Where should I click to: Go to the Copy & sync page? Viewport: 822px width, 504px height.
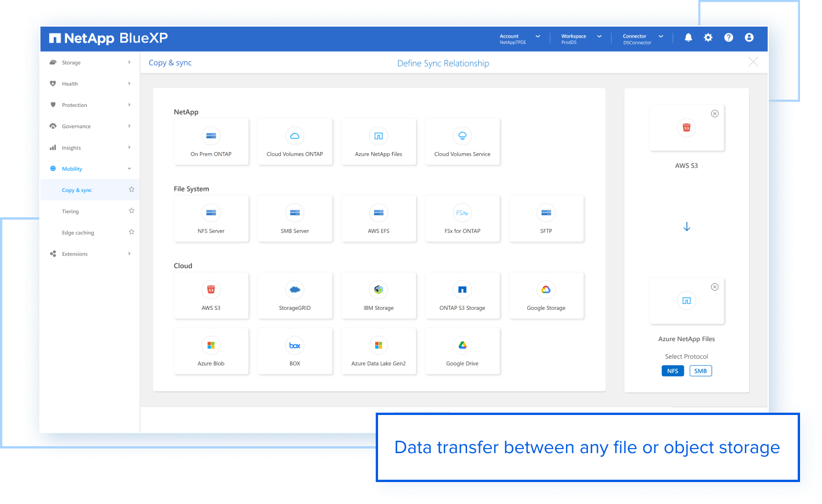click(77, 190)
